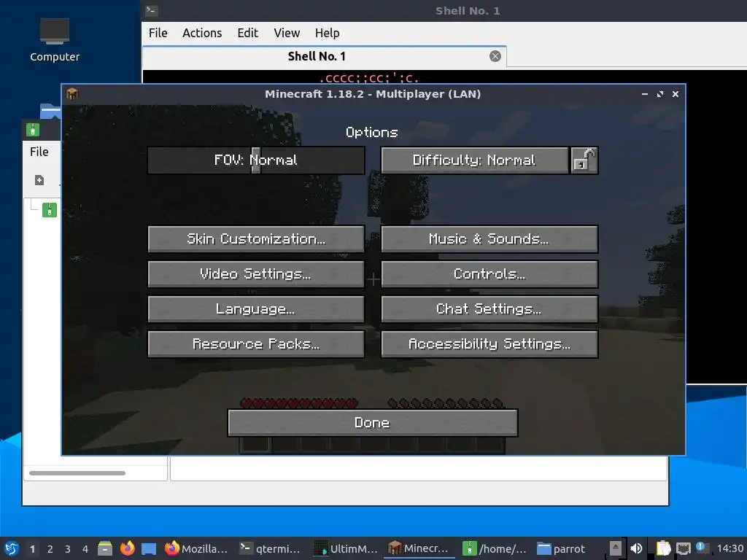Switch to UltimMC taskbar entry
Screen dimensions: 747x560
pos(346,548)
